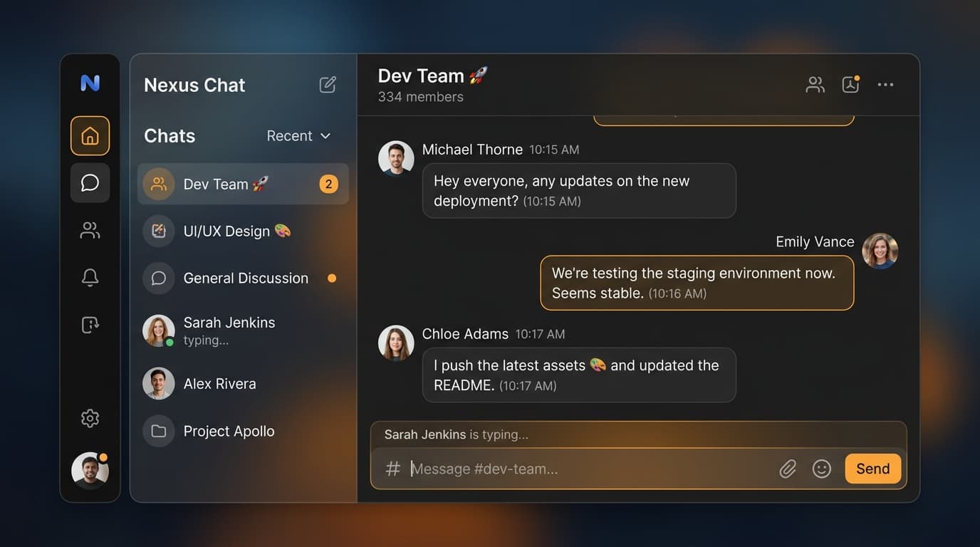Click the Nexus N logo
Screen dimensions: 980x547
[90, 83]
